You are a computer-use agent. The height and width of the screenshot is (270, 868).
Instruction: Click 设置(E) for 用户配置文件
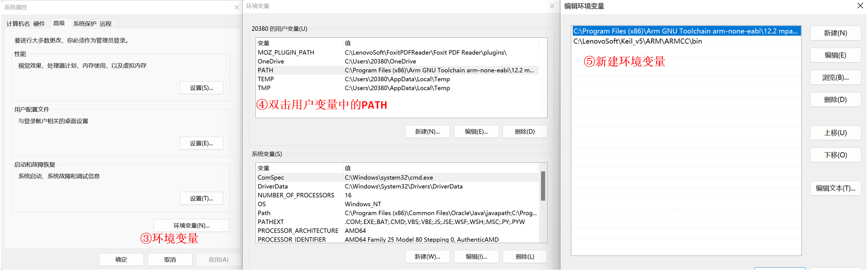(x=201, y=143)
